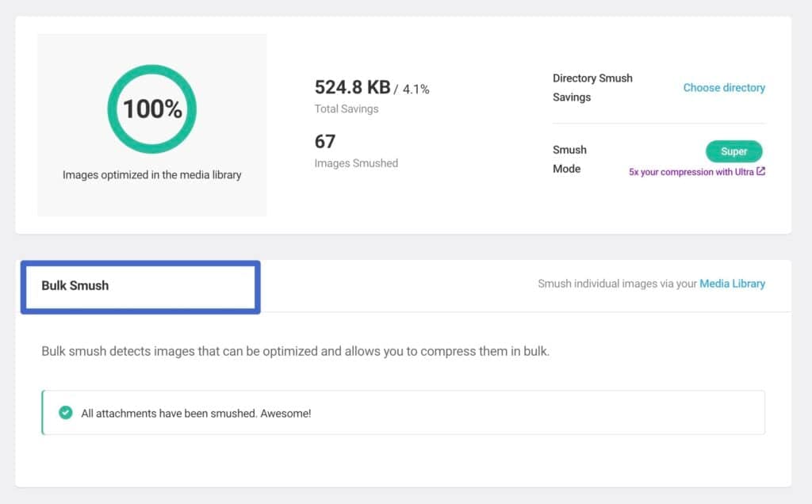Screen dimensions: 812x504
Task: Click 'All attachments have been smushed' notice
Action: (196, 413)
